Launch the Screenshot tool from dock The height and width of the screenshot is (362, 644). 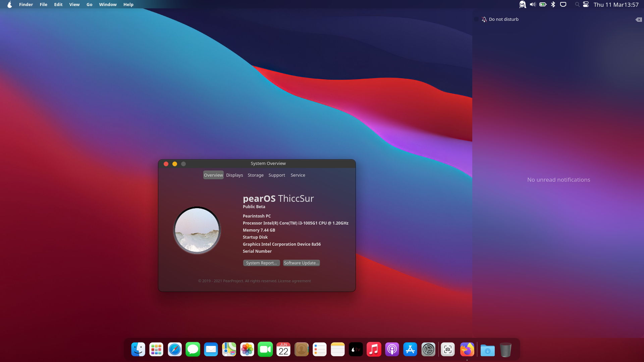[x=448, y=350]
